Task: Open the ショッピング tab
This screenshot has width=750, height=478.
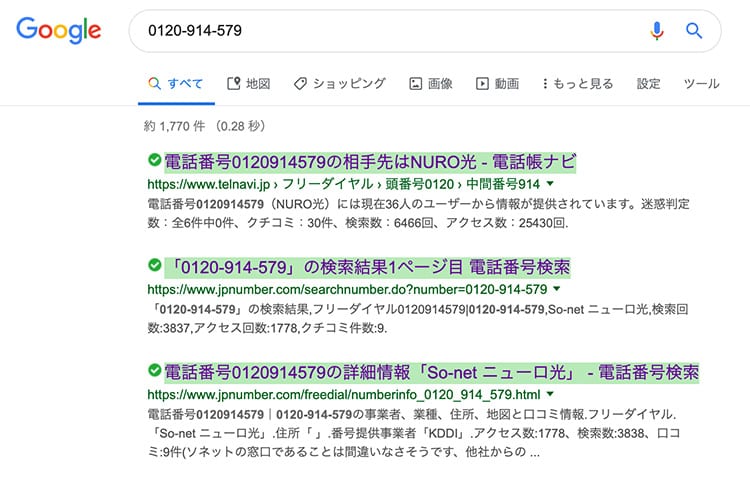Action: click(340, 84)
